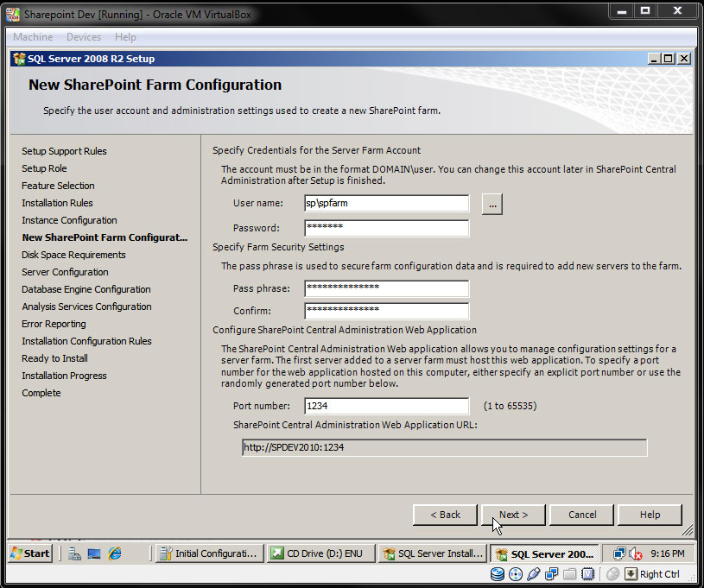Click the (1 to 65535) range hint
704x588 pixels.
(510, 406)
